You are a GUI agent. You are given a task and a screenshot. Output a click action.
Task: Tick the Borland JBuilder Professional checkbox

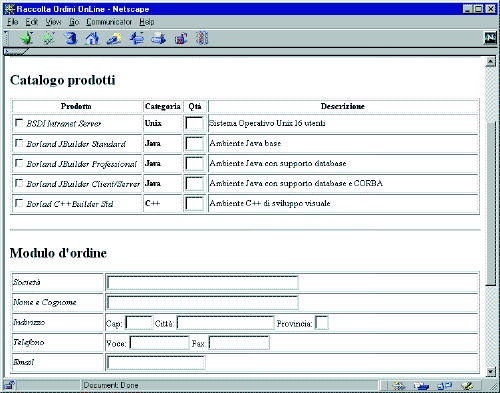tap(19, 163)
